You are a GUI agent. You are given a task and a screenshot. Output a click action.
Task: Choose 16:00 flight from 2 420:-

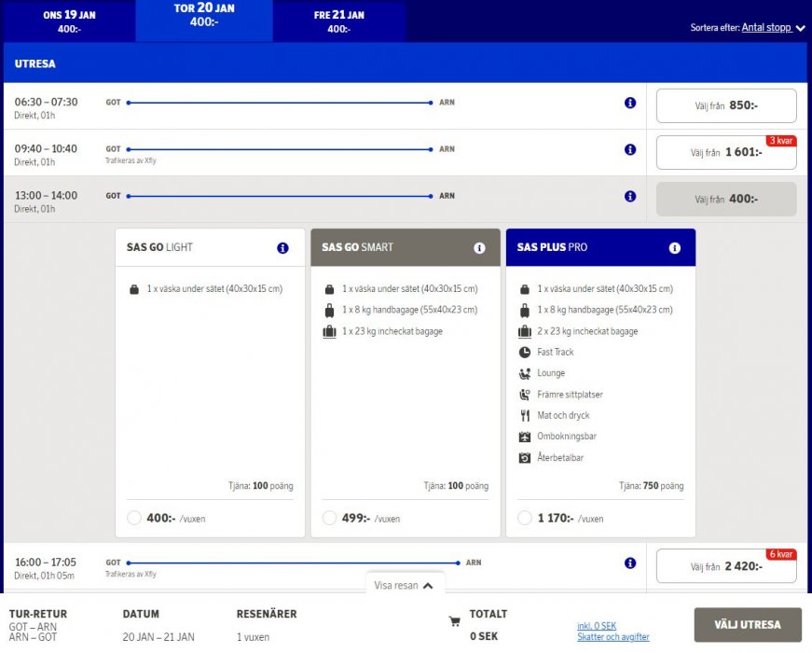(726, 566)
